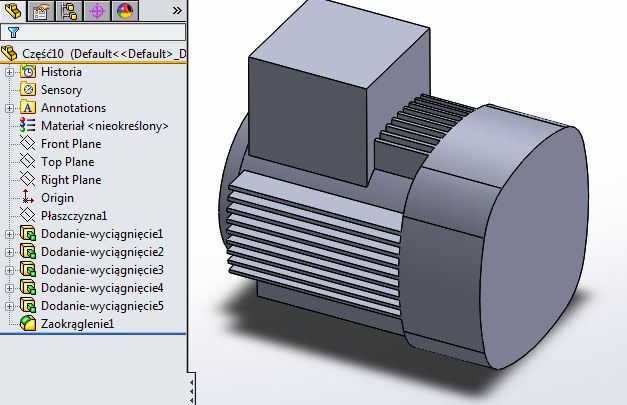627x405 pixels.
Task: Click the Top Plane icon
Action: click(28, 162)
